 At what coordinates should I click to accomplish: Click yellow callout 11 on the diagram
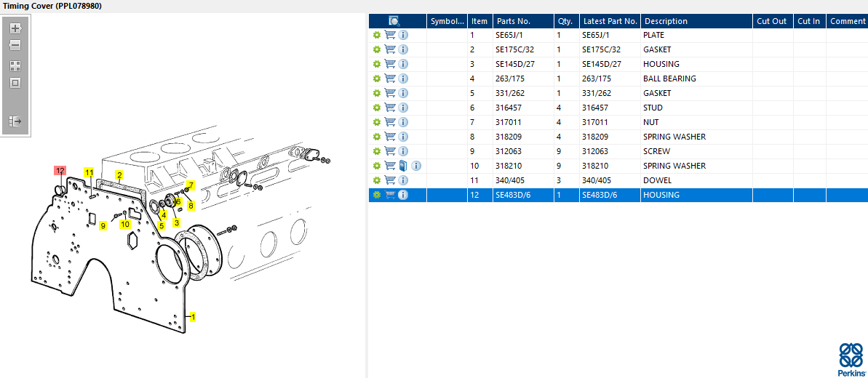tap(89, 172)
